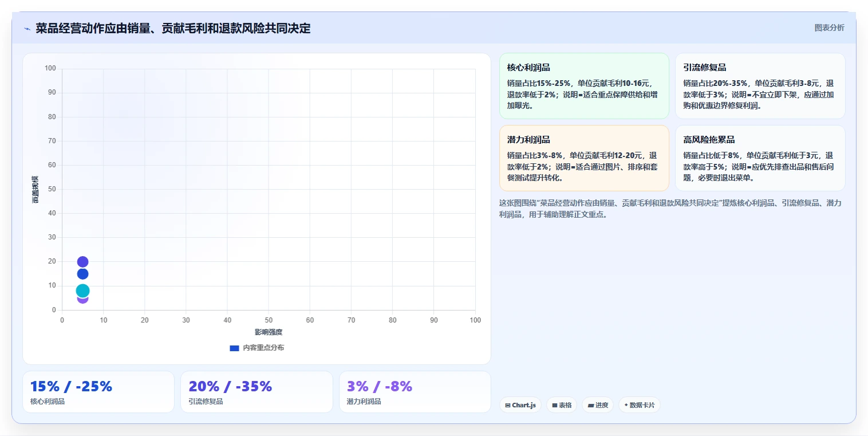Toggle the 内容重点分布 legend entry
The image size is (868, 436).
point(257,348)
